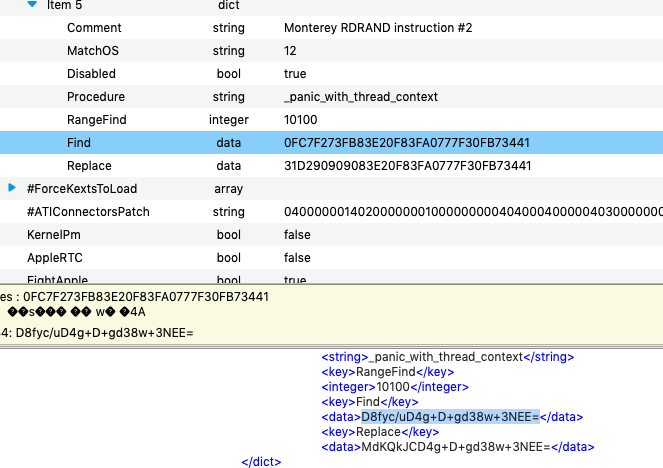Select the highlighted Find key
Viewport: 663px width, 468px height.
pos(79,142)
